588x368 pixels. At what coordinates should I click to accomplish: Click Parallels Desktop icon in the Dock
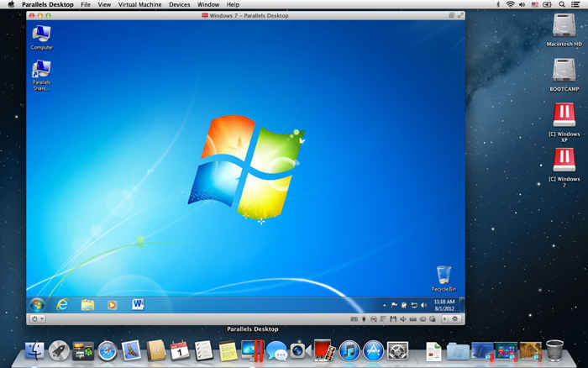[x=252, y=351]
